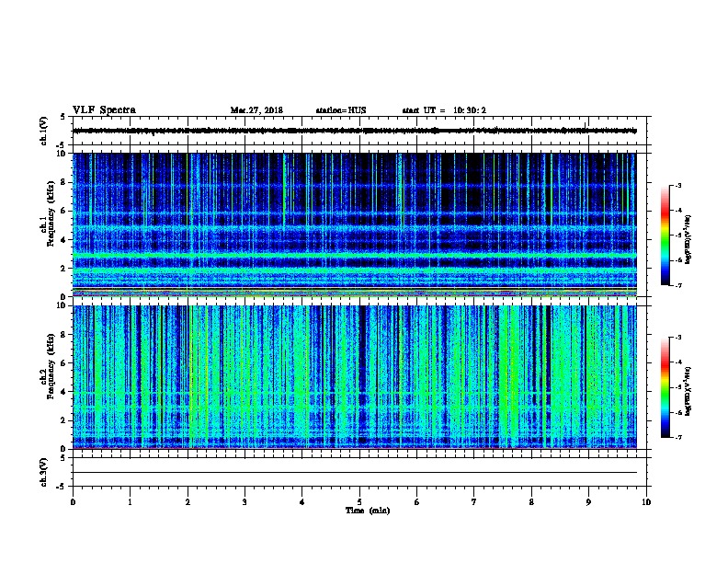Click the bright 3 kHz band in ch.1 spectrogram
728x563 pixels.
tap(355, 255)
